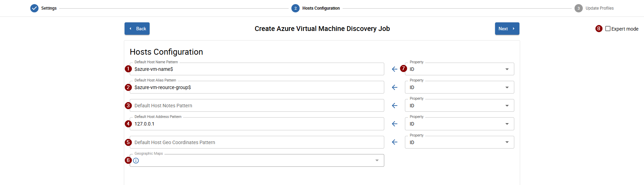Click the Hosts Configuration step 2 circle
The image size is (644, 185).
296,8
